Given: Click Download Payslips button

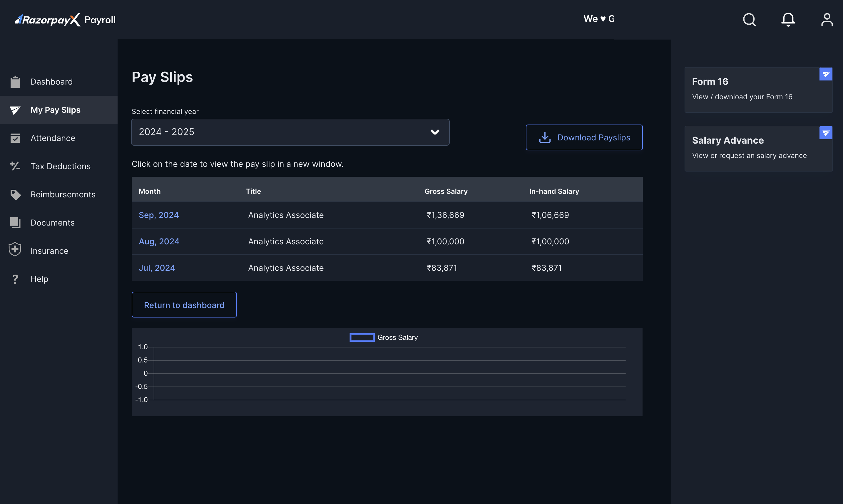Looking at the screenshot, I should (x=584, y=137).
